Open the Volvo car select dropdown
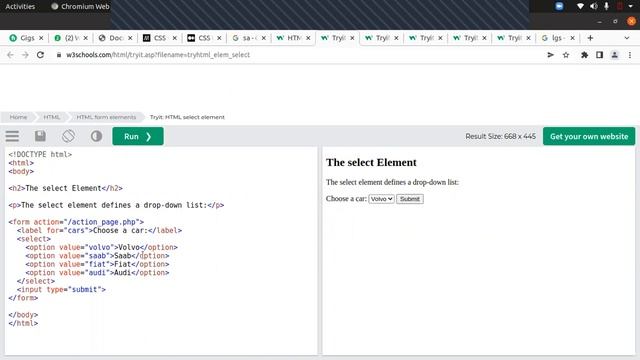 coord(381,199)
